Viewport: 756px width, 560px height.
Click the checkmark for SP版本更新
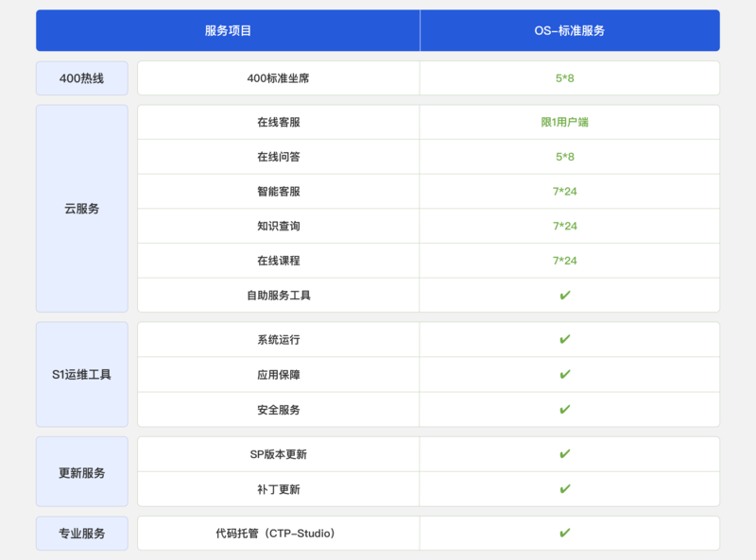(565, 454)
